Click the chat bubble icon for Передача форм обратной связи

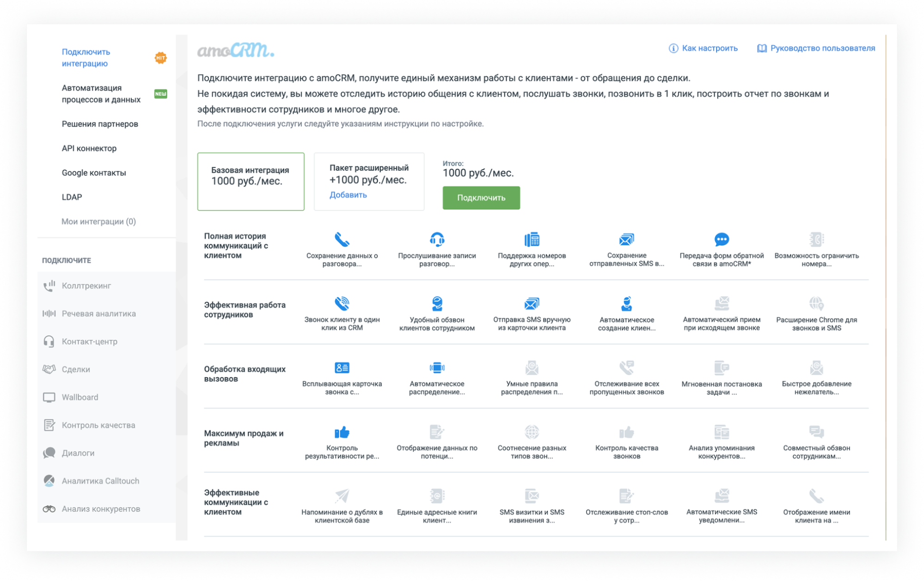(721, 239)
